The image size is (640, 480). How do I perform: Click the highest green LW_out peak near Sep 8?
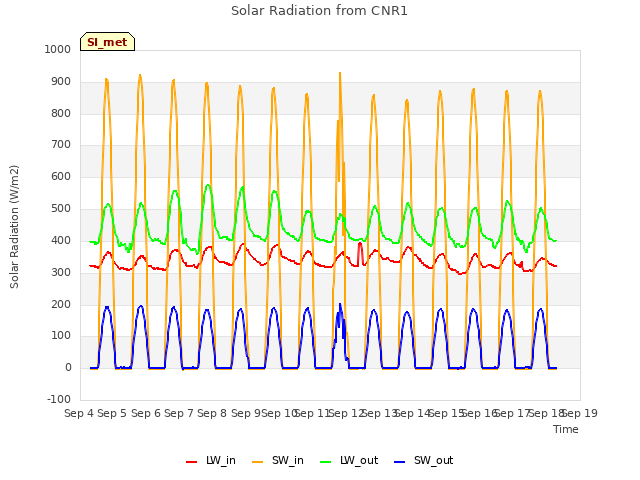click(208, 186)
